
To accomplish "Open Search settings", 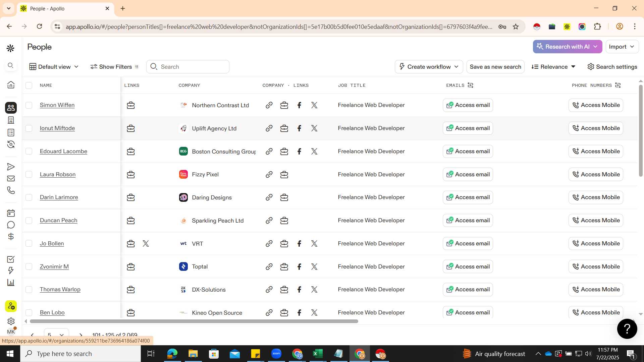I will pos(612,67).
